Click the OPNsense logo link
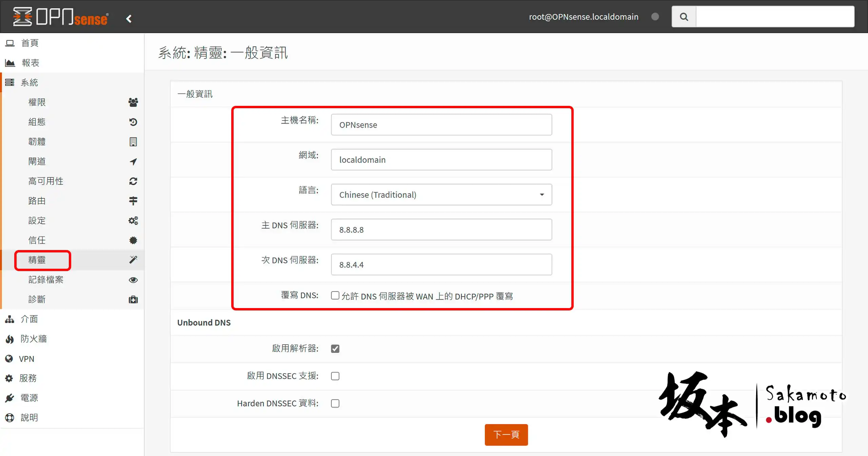 coord(61,17)
